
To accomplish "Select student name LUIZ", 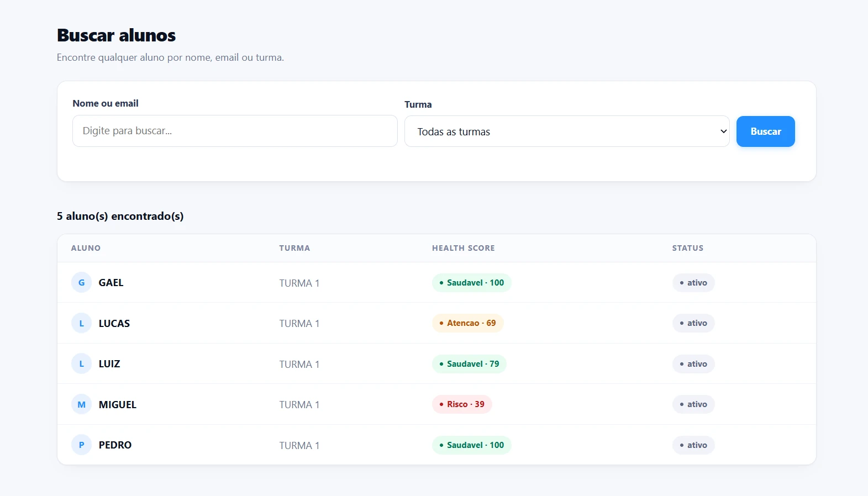I will (x=109, y=364).
